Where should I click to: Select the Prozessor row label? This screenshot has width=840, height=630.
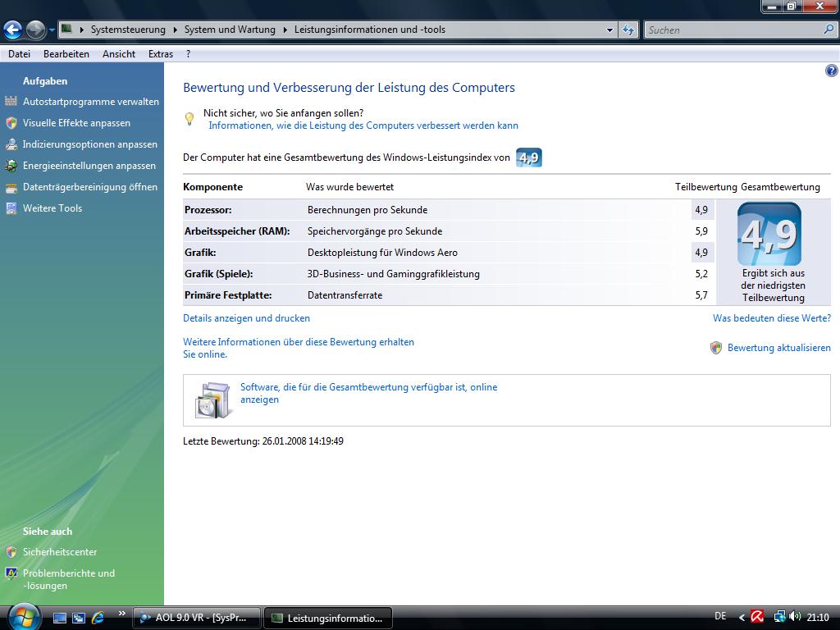click(x=208, y=210)
